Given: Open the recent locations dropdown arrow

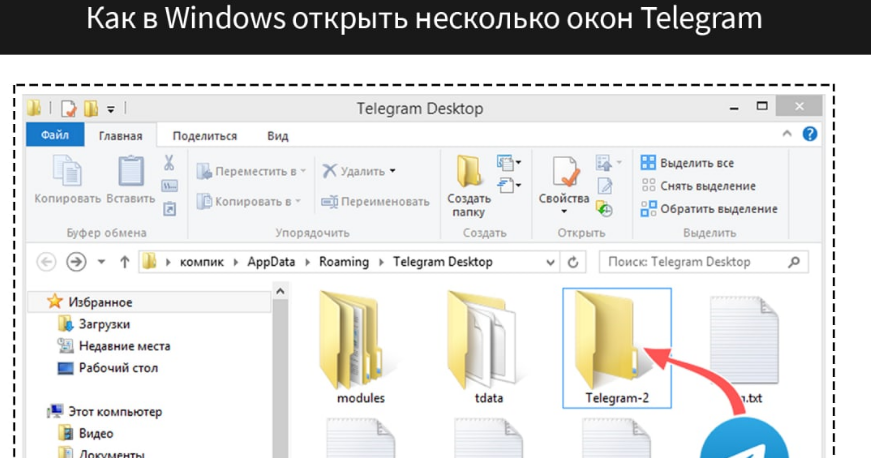Looking at the screenshot, I should point(101,261).
